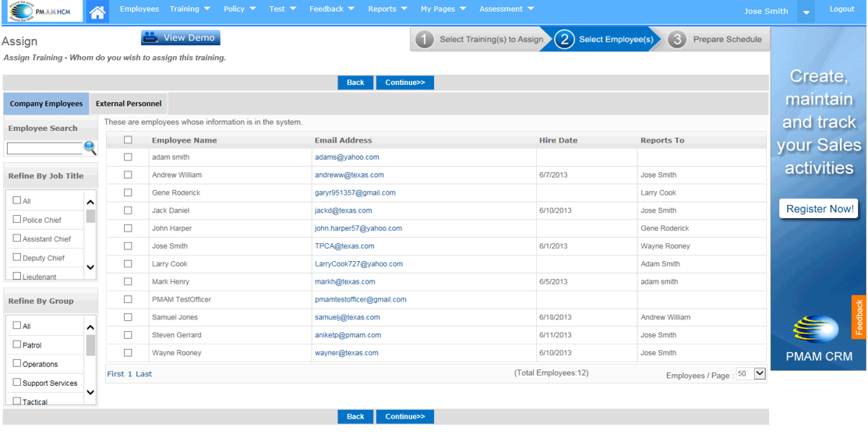Click the bottom Continue>> button
Image resolution: width=868 pixels, height=434 pixels.
404,417
